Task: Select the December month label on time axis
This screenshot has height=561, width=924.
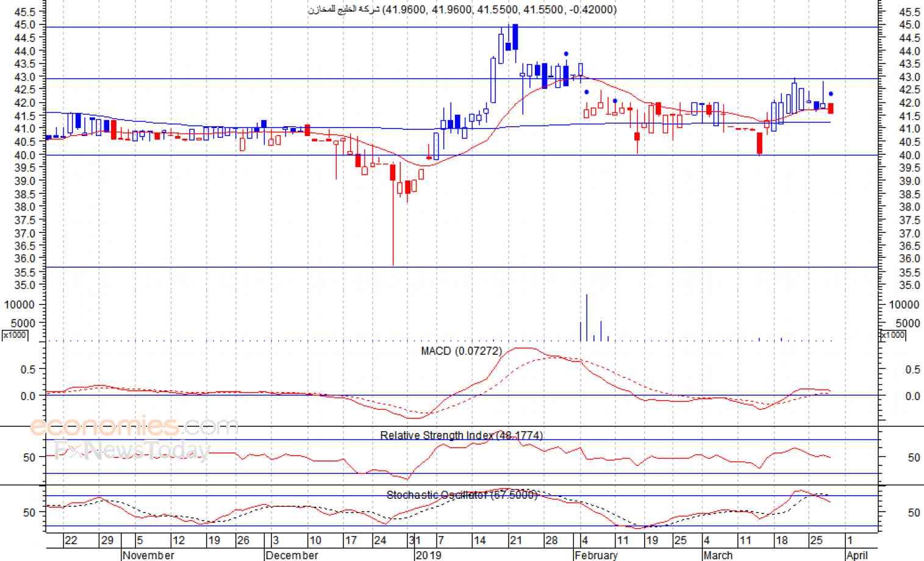Action: [292, 555]
